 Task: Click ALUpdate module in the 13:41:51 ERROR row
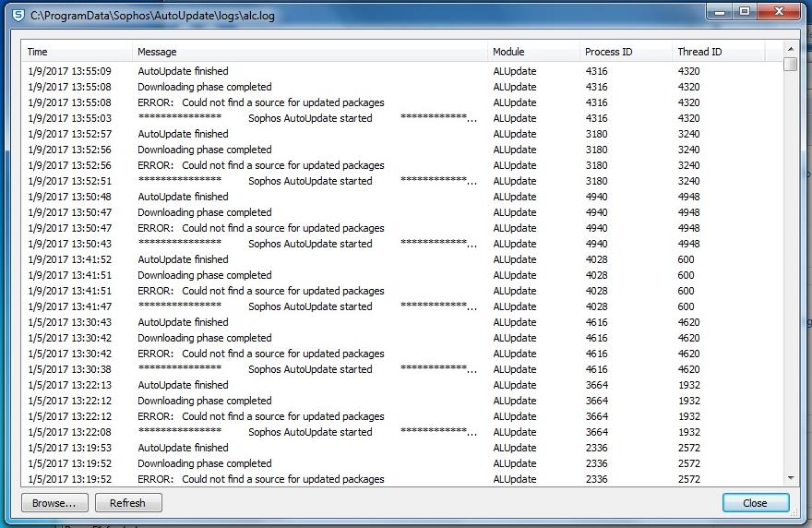point(515,291)
